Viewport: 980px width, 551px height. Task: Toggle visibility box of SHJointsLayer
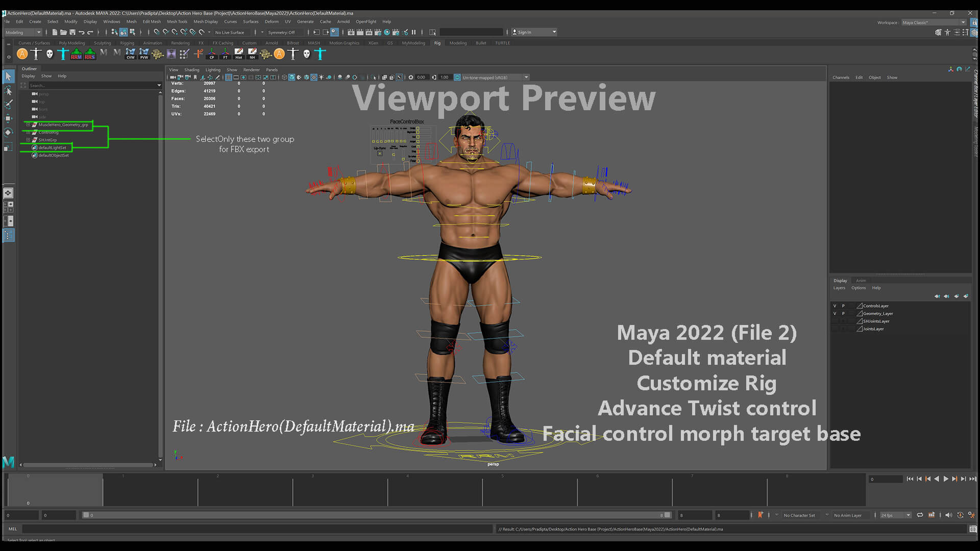coord(835,321)
